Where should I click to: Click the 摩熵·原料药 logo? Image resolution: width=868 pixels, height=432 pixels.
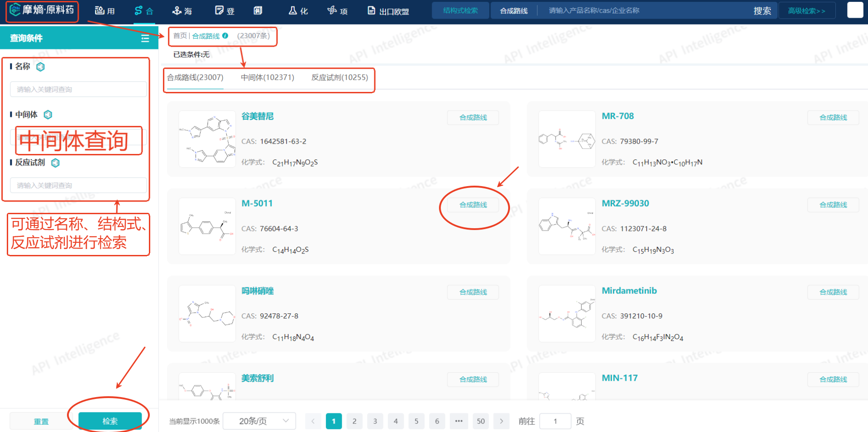42,10
